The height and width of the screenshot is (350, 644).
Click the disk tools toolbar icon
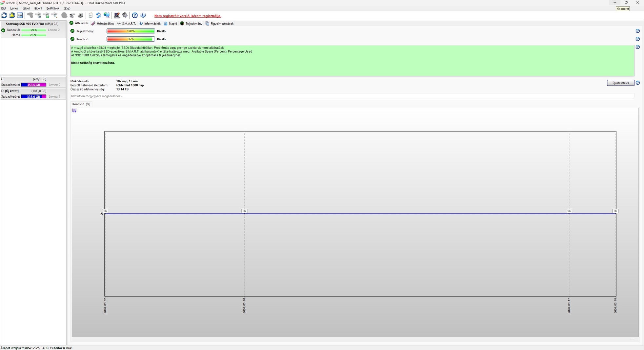coord(72,15)
